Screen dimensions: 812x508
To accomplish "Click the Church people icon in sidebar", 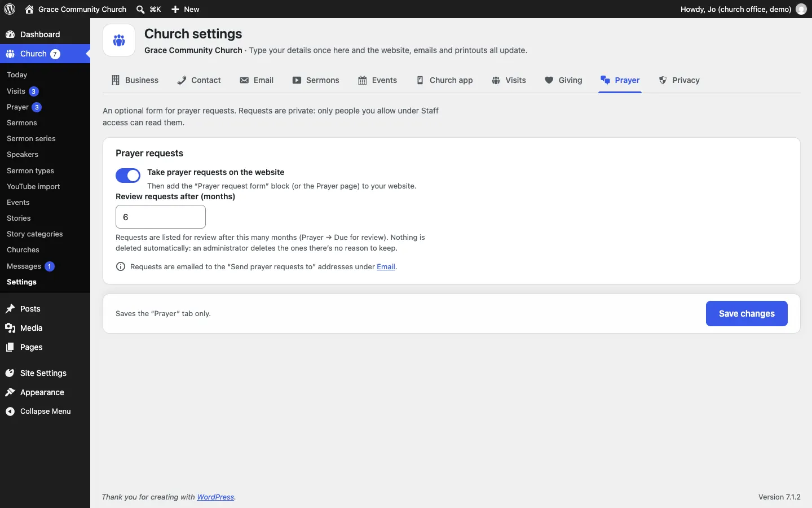I will point(10,54).
